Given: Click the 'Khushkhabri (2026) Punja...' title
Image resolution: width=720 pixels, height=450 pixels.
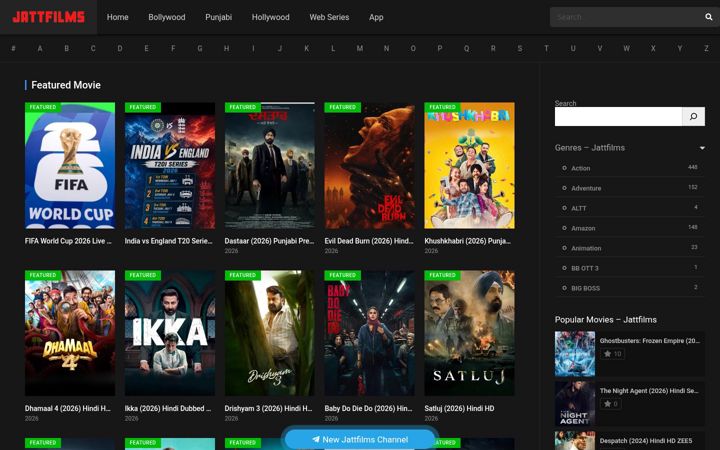Looking at the screenshot, I should click(x=467, y=241).
